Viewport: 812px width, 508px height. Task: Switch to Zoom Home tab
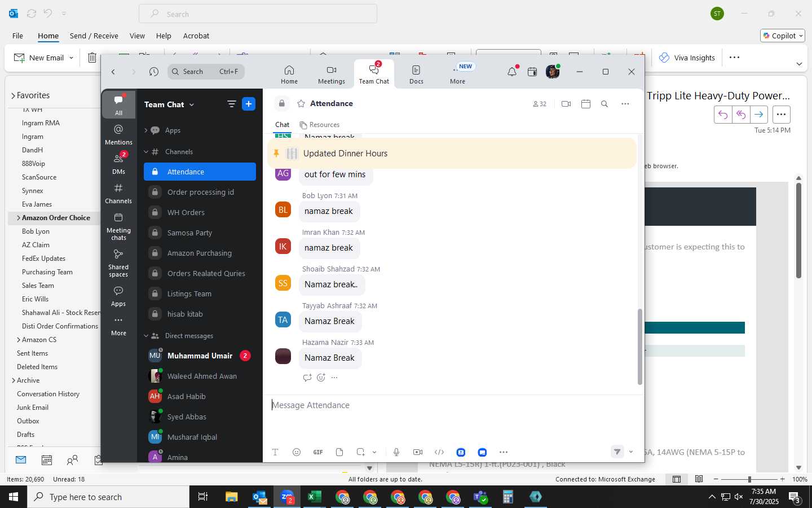pos(289,75)
